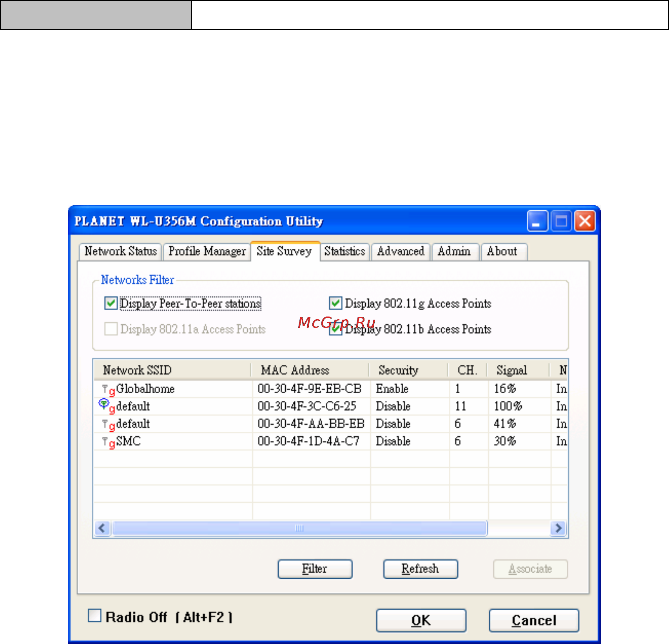Click the horizontal scrollbar thumb
Image resolution: width=669 pixels, height=644 pixels.
coord(299,528)
